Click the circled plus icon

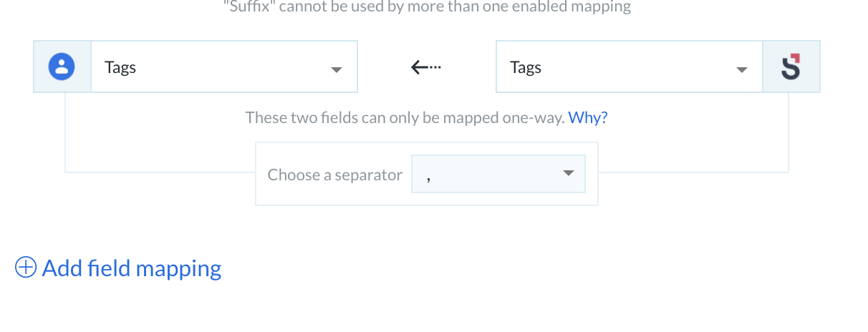click(26, 268)
